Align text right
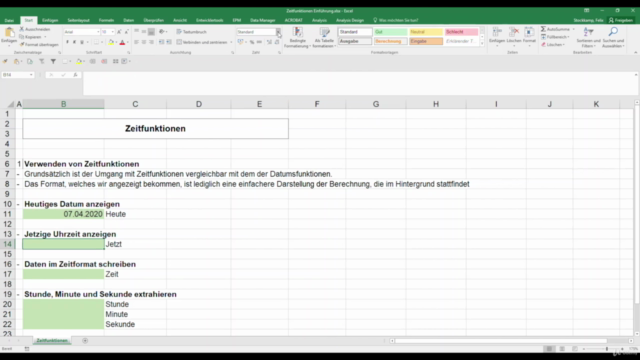Image resolution: width=640 pixels, height=360 pixels. (x=151, y=42)
